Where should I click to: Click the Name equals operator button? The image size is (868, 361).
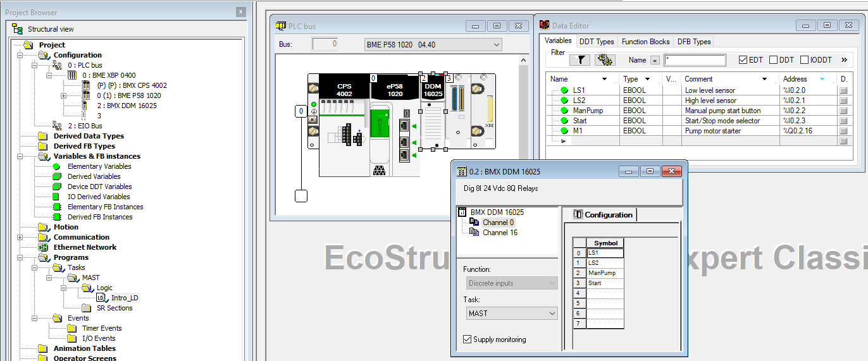655,60
